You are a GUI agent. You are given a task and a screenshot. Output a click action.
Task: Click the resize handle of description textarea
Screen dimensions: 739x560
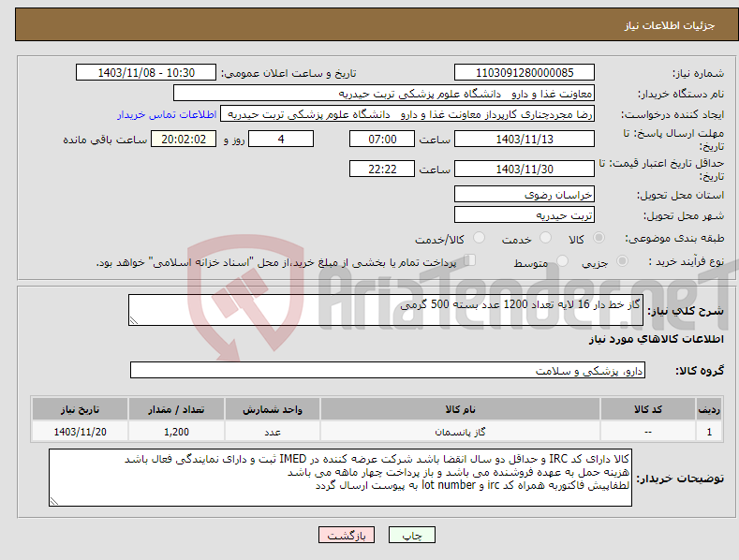point(134,320)
